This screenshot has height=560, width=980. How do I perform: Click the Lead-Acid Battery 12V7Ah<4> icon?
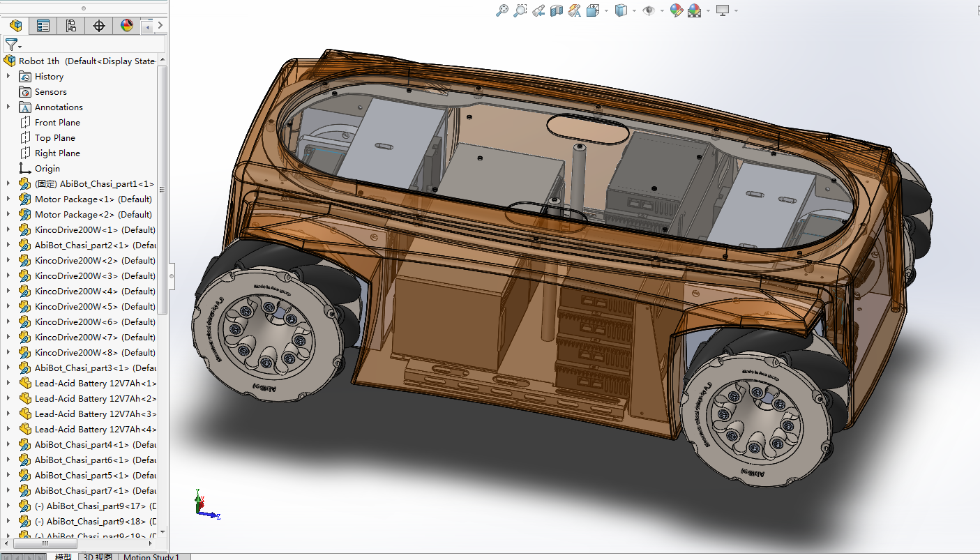point(25,429)
